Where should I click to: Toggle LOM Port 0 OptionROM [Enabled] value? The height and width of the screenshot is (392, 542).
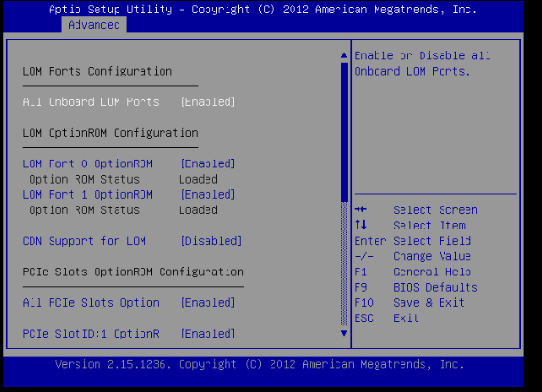207,163
